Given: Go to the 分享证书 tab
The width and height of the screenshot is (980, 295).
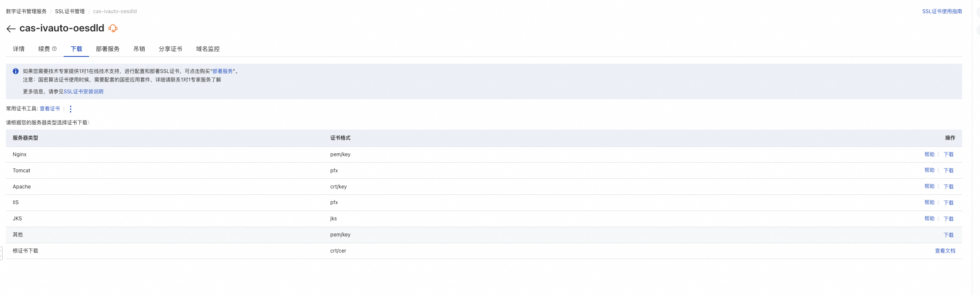Looking at the screenshot, I should point(171,49).
